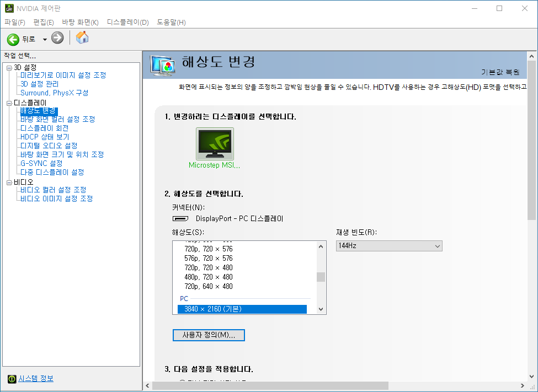Click the Forward arrow icon in toolbar
Viewport: 538px width, 392px height.
coord(57,37)
